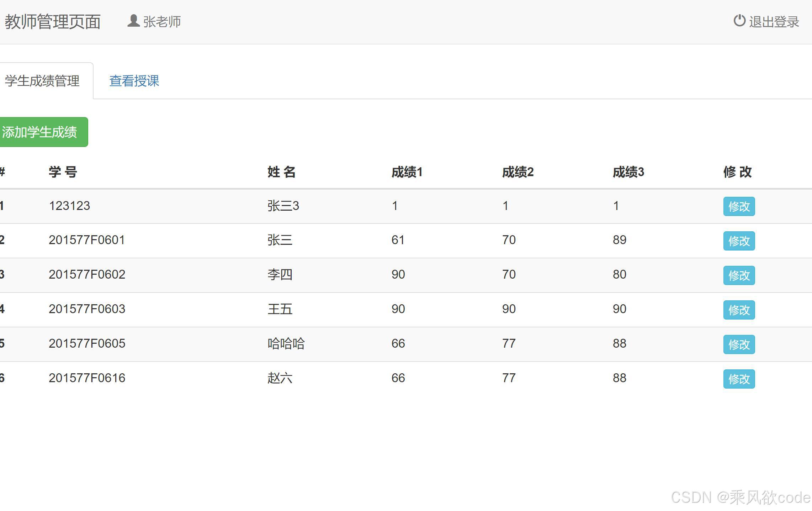Click 修改 button in 李四 row
This screenshot has height=511, width=812.
click(739, 275)
